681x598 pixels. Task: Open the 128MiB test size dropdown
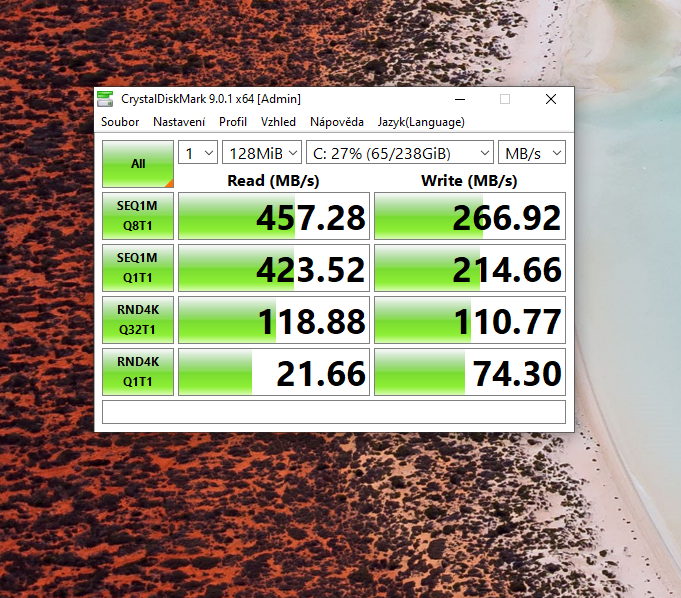tap(262, 152)
